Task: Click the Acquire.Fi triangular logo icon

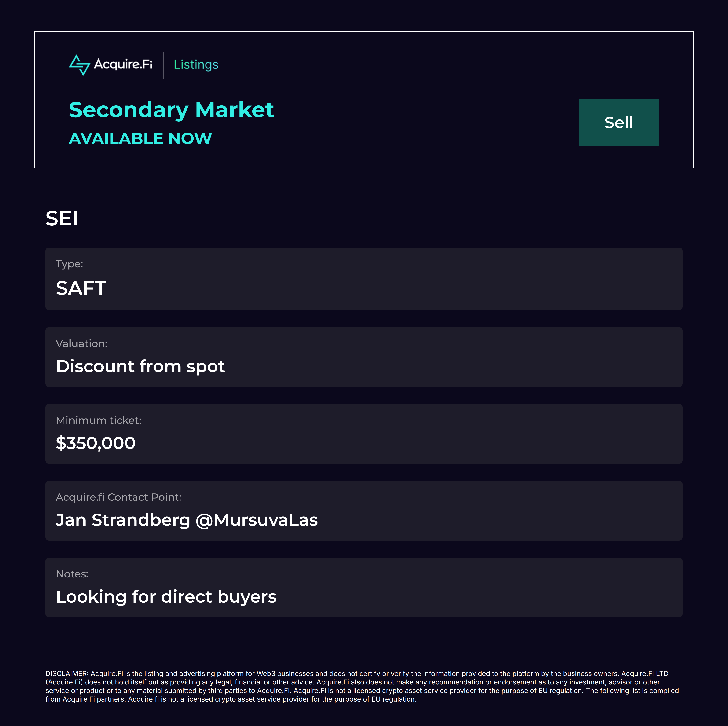Action: pyautogui.click(x=79, y=65)
